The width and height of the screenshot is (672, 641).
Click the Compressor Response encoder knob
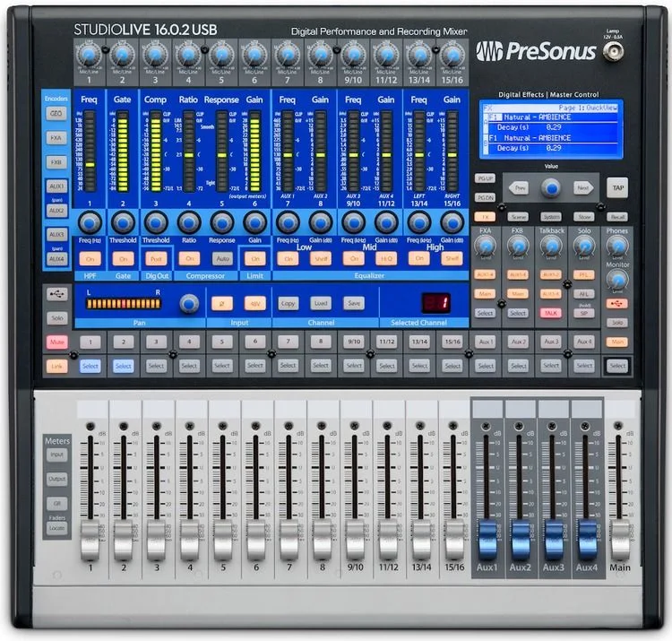click(221, 222)
